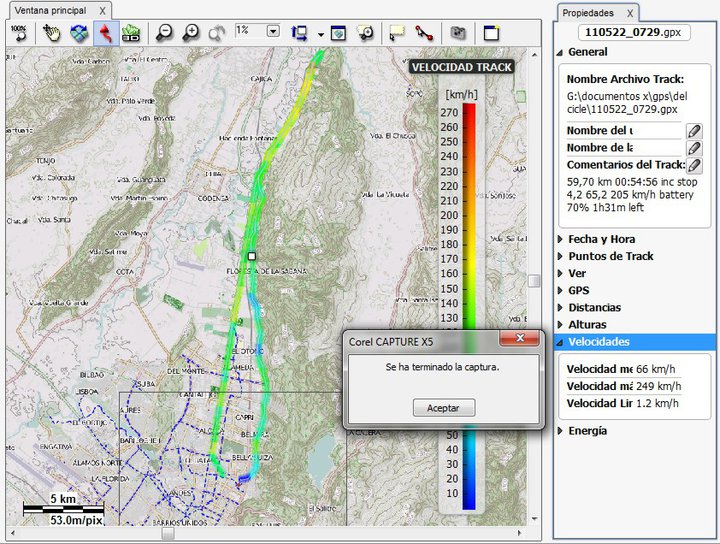Select the Propiedades tab
Viewport: 720px width, 544px height.
click(x=588, y=13)
